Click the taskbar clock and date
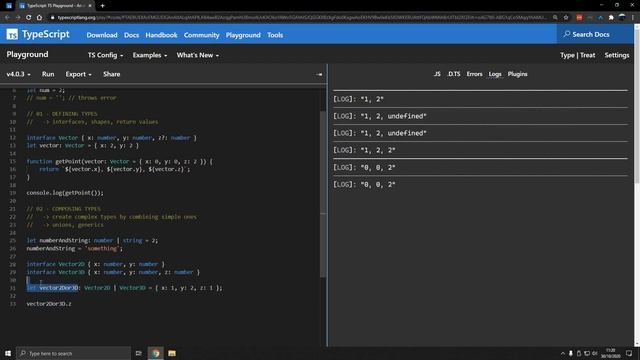 611,353
